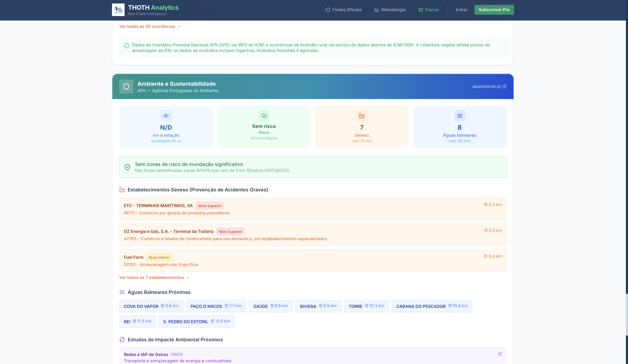628x364 pixels.
Task: Click Entrar to sign in
Action: click(461, 10)
